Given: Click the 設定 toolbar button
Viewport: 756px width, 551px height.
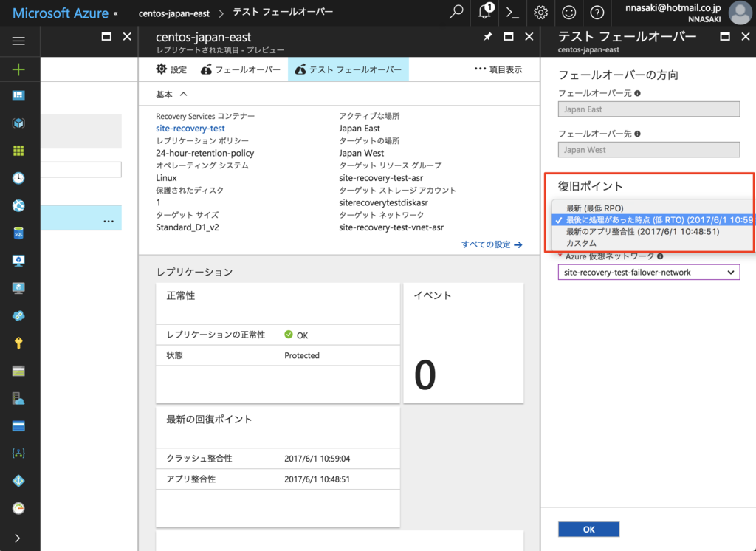Looking at the screenshot, I should tap(171, 69).
